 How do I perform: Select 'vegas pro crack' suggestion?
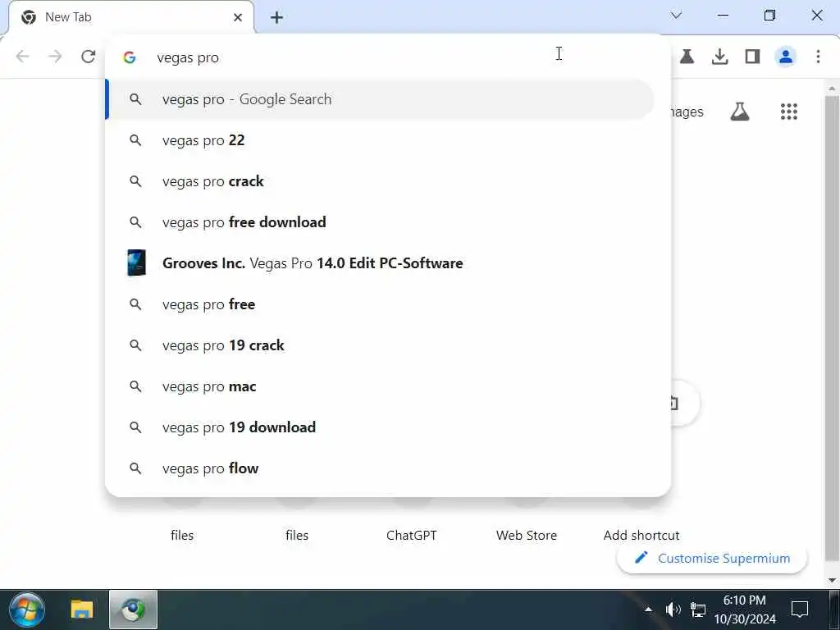coord(381,181)
